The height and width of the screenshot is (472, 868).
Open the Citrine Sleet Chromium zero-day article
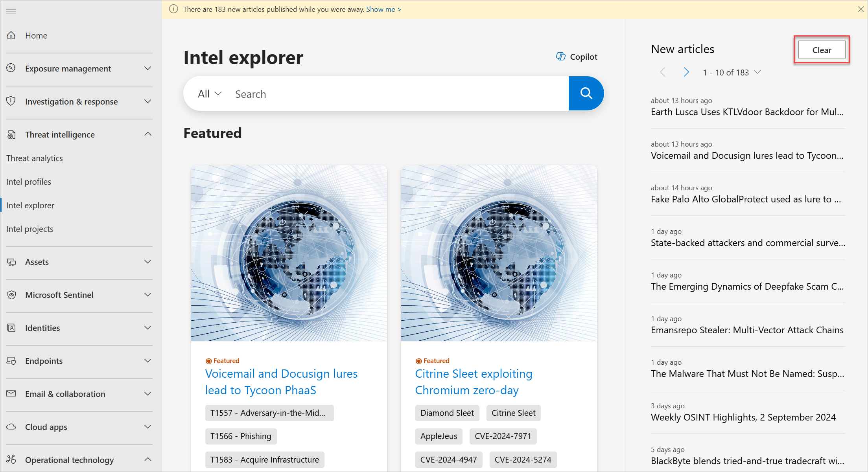pos(473,382)
